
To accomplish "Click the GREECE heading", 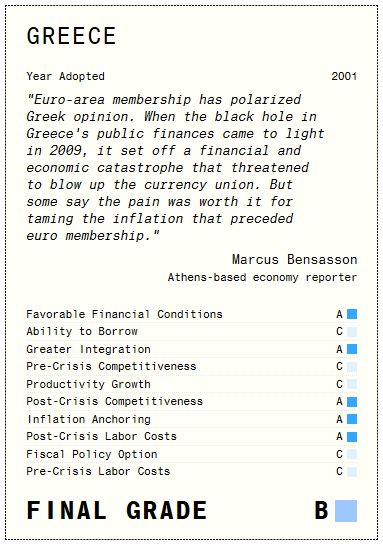I will pos(71,36).
